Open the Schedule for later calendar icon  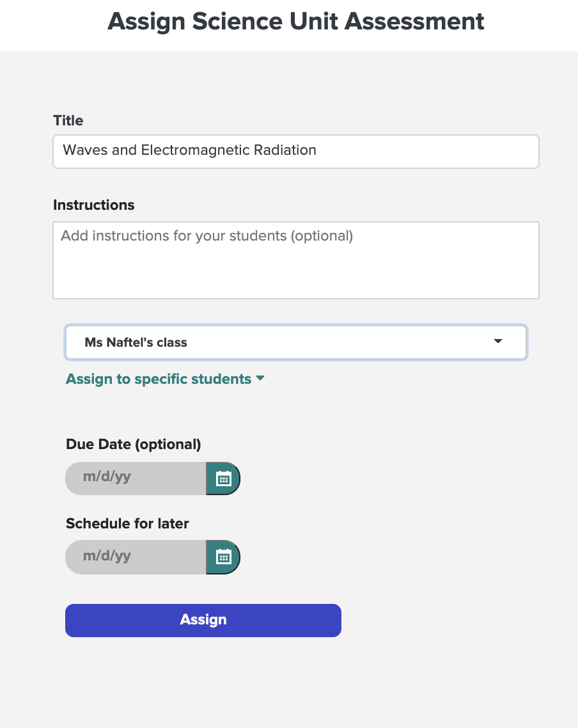(223, 557)
